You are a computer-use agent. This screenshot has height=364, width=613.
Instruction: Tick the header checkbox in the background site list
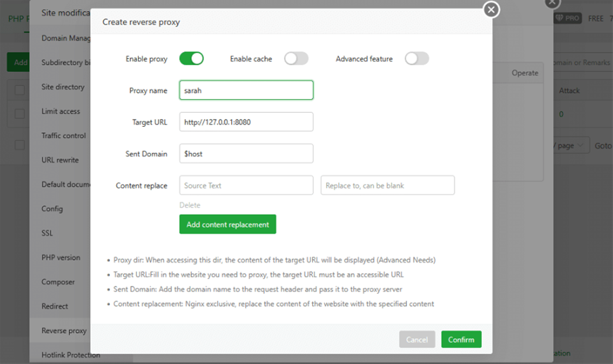tap(20, 90)
